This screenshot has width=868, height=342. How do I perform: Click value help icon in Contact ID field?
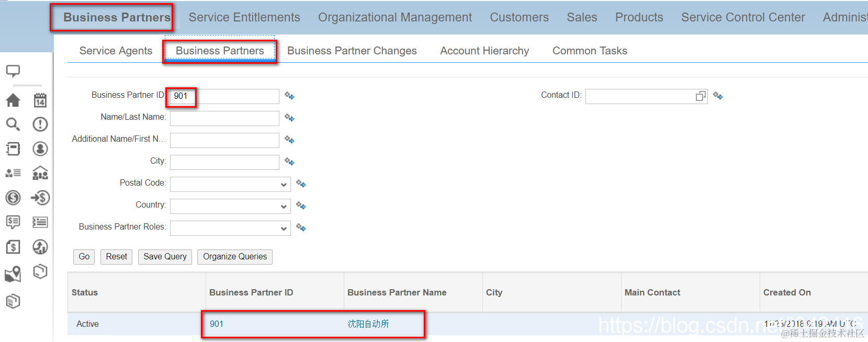(701, 96)
